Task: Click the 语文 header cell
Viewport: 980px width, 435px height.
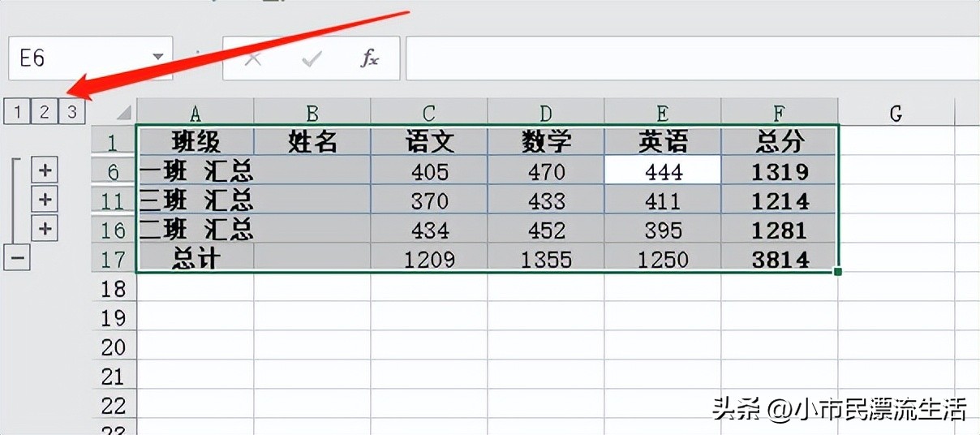Action: pos(429,142)
